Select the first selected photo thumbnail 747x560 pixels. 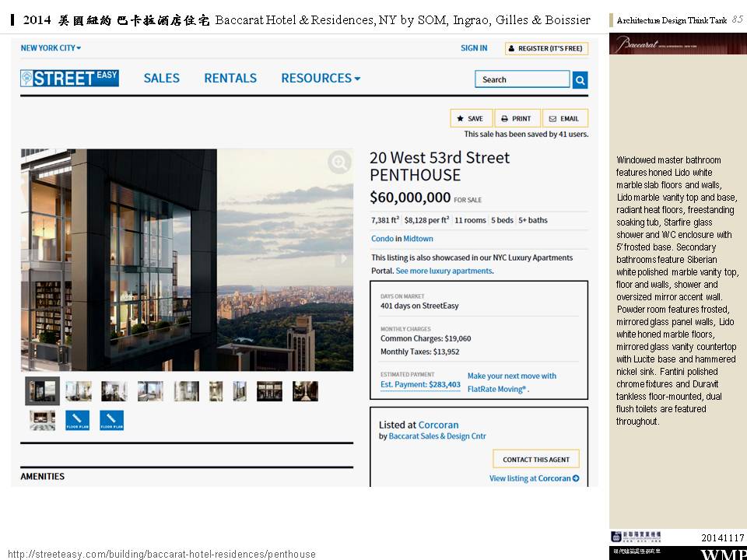(42, 390)
